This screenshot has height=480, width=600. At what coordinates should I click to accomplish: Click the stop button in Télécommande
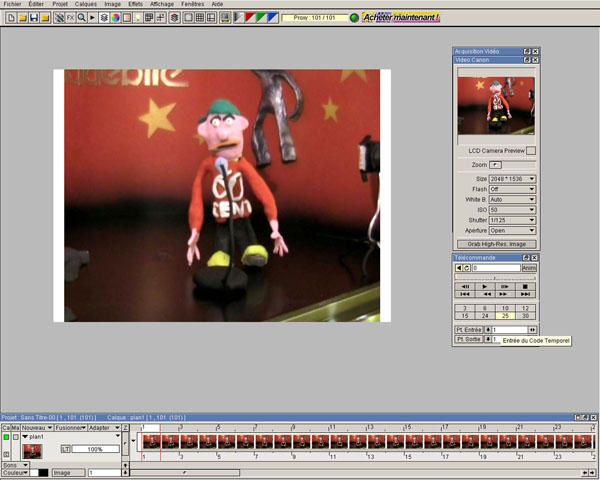click(x=525, y=287)
